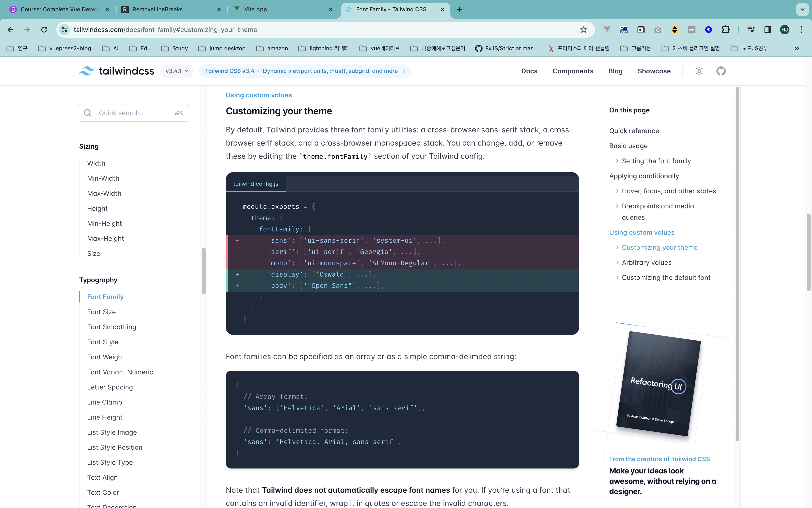Open the Letter Spacing sidebar link
This screenshot has width=812, height=508.
(x=110, y=387)
